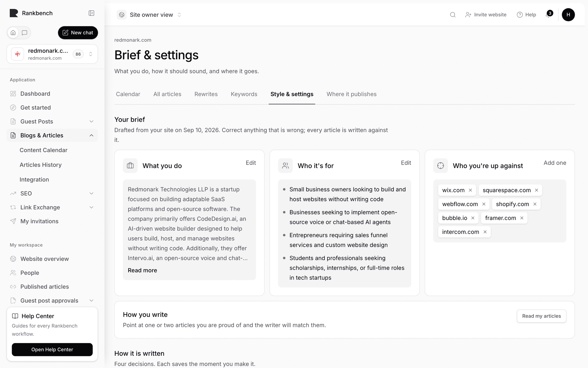
Task: Open the Site owner view switcher
Action: (149, 15)
